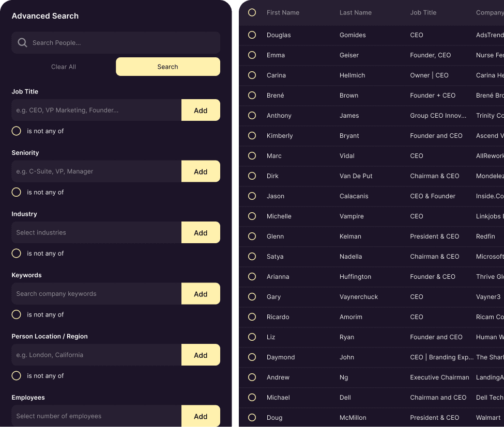Select the row circle for Satya Nadella
Viewport: 504px width, 427px height.
coord(252,256)
